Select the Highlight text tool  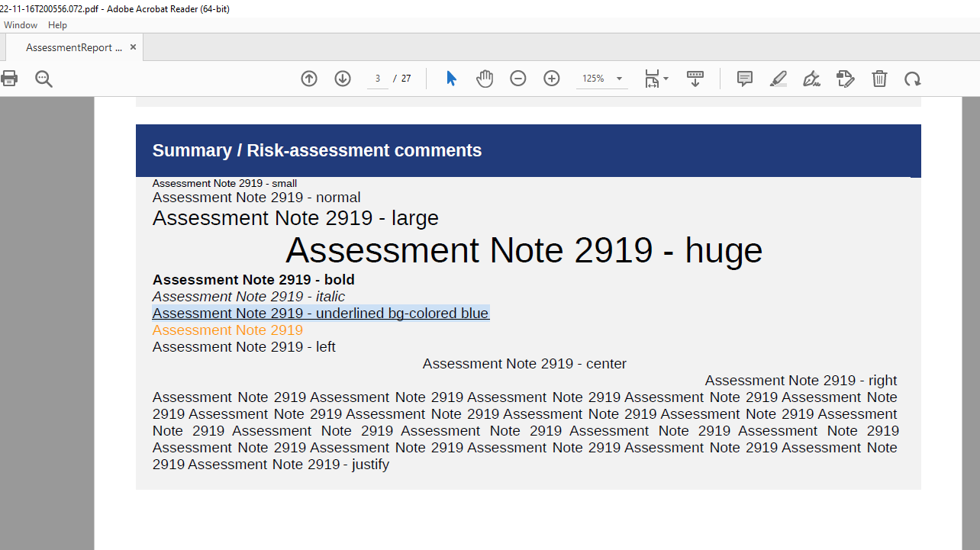(779, 79)
